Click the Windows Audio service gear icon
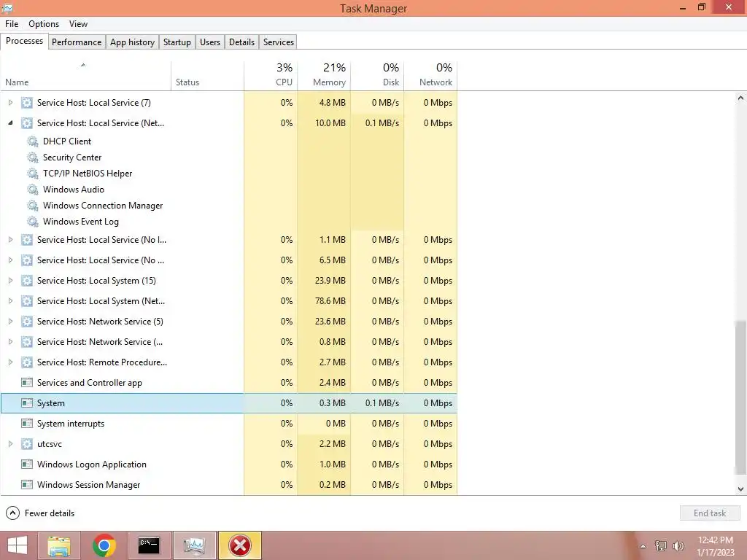This screenshot has height=560, width=747. tap(32, 190)
